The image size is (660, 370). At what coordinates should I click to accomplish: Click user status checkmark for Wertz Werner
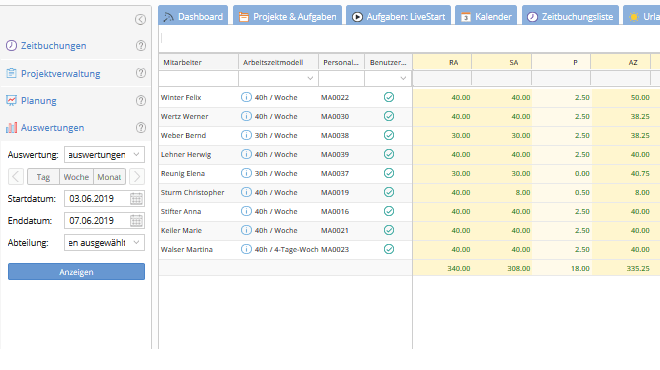click(389, 116)
